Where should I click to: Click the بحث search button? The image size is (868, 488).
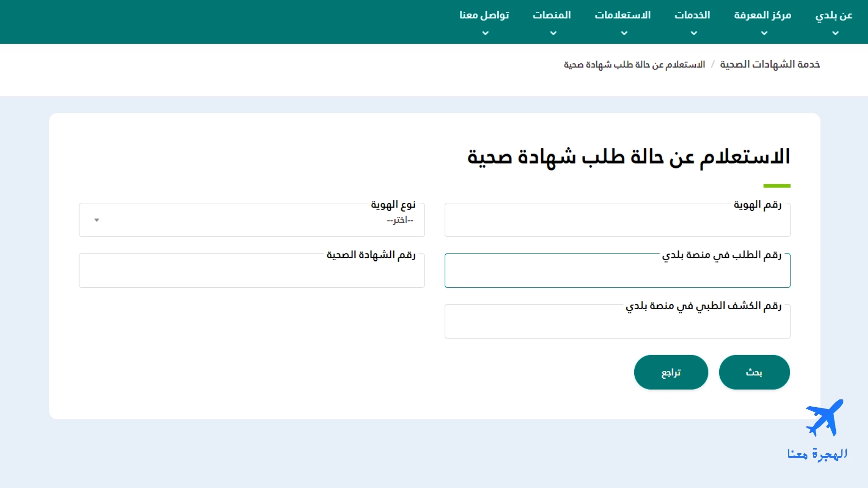754,372
